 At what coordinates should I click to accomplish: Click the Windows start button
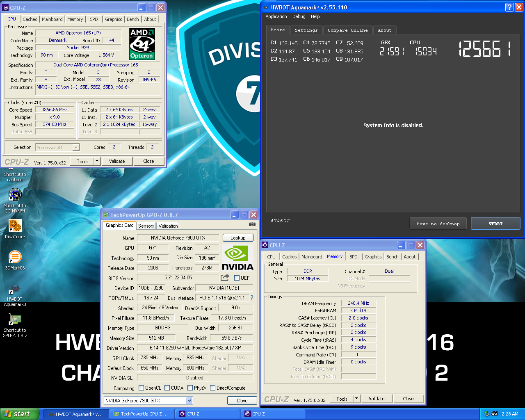(x=20, y=414)
